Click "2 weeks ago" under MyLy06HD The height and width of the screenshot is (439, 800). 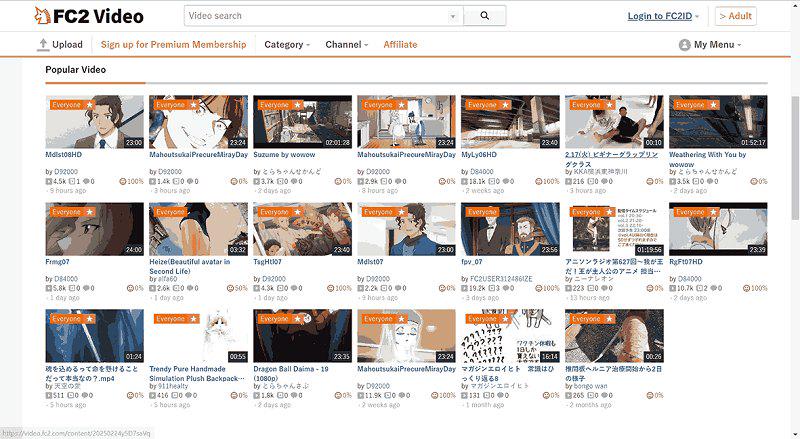click(x=483, y=190)
